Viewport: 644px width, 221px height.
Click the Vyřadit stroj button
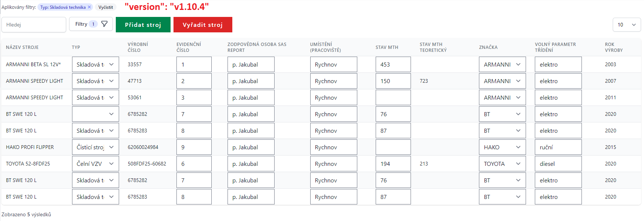(x=203, y=25)
